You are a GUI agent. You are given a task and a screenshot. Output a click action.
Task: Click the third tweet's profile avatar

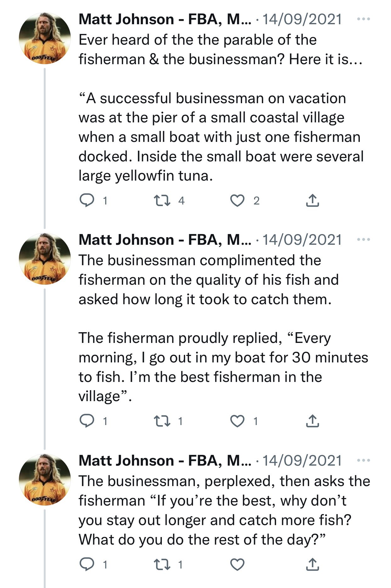pyautogui.click(x=45, y=479)
